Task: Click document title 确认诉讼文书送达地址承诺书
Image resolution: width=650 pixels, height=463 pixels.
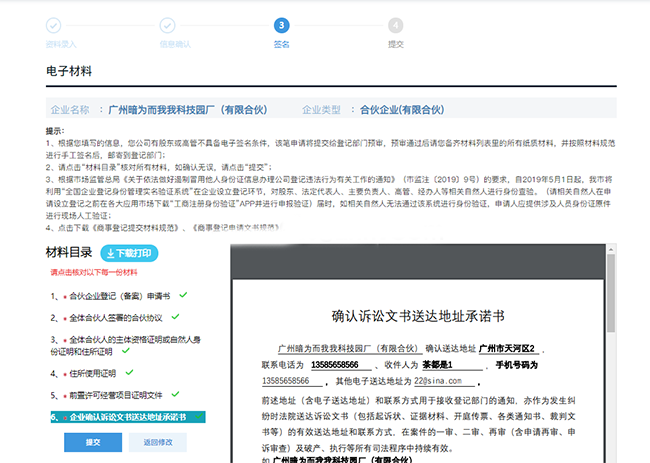Action: [418, 316]
